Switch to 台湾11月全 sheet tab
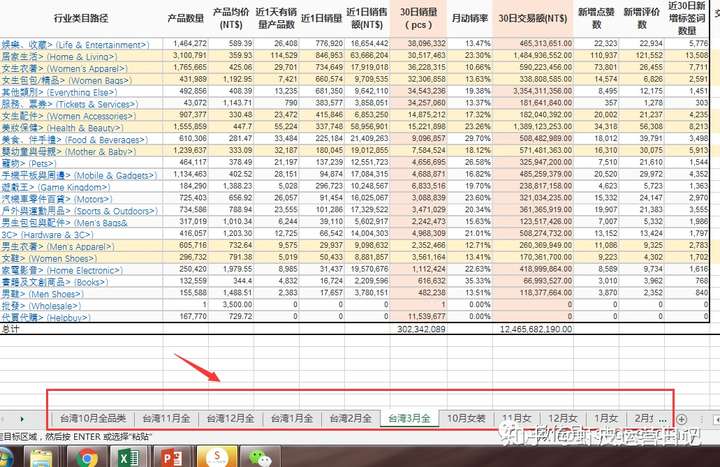Image resolution: width=720 pixels, height=467 pixels. coord(166,418)
